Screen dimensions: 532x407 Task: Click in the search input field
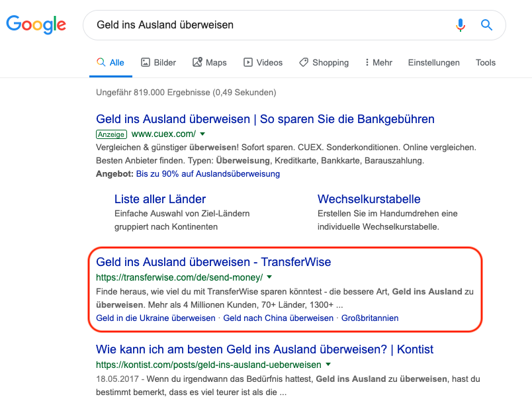tap(265, 25)
